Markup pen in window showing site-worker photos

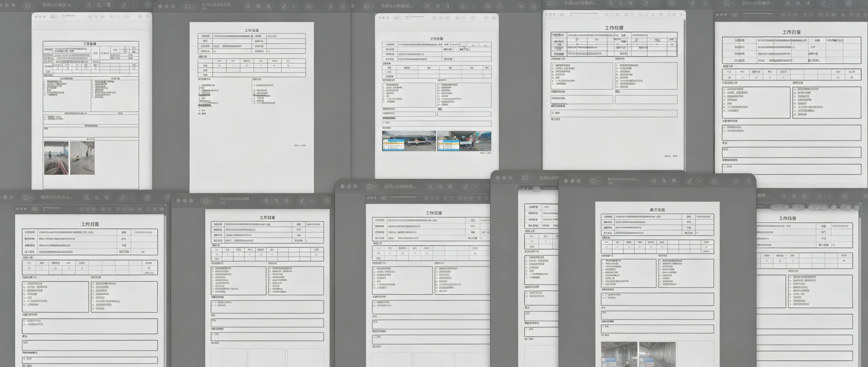(x=124, y=5)
